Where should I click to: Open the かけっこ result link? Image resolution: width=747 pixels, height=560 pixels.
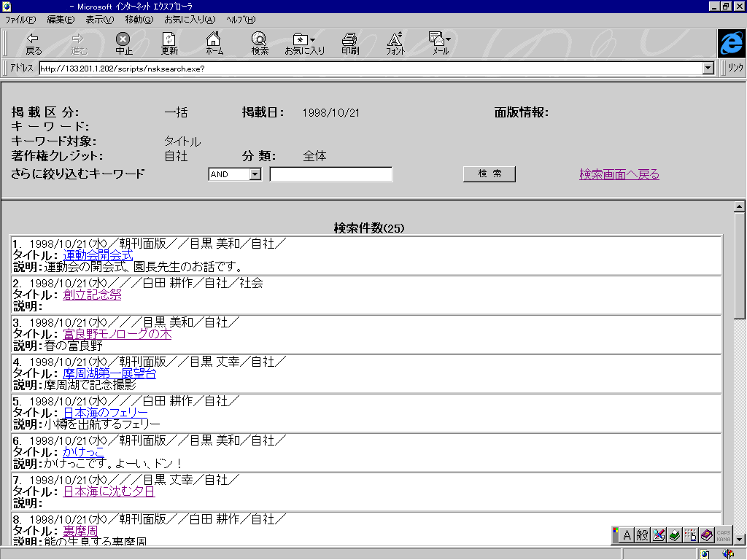(x=83, y=452)
